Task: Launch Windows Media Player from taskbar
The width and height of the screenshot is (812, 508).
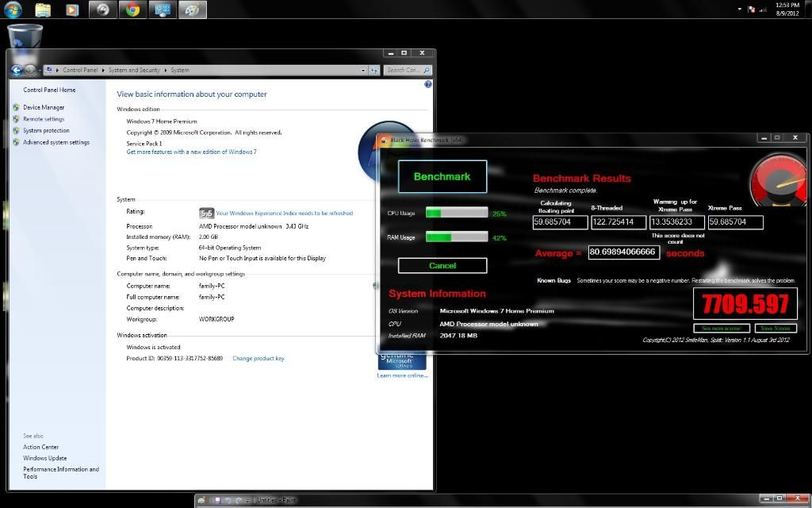Action: (x=72, y=10)
